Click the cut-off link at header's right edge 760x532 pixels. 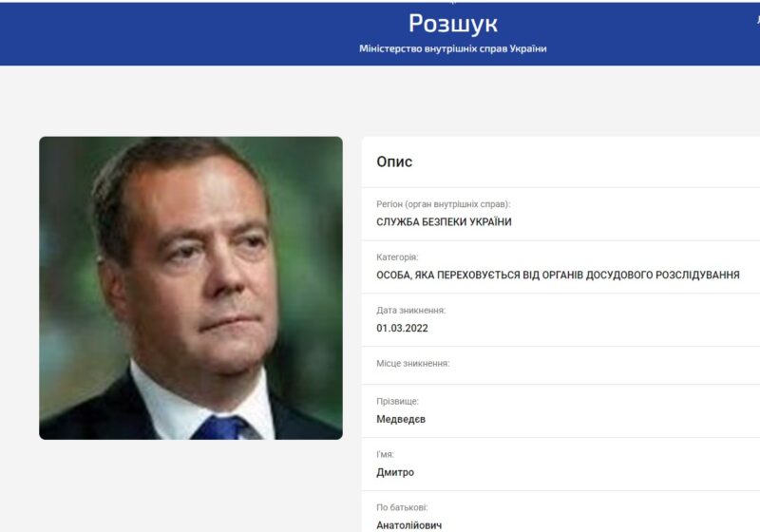757,19
